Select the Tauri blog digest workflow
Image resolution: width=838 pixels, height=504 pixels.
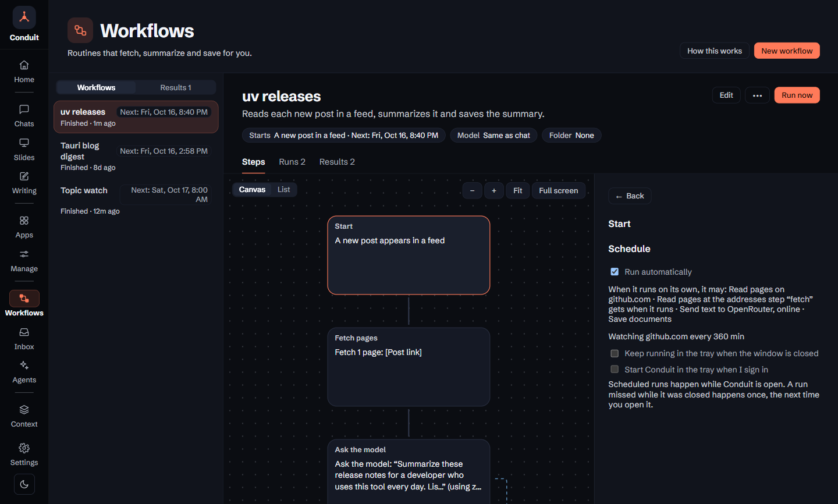136,156
